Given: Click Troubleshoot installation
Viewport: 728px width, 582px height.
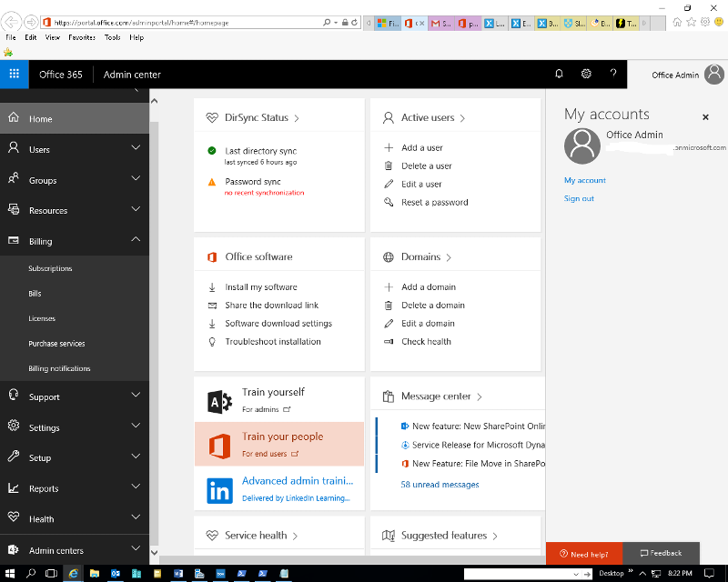Looking at the screenshot, I should coord(273,342).
